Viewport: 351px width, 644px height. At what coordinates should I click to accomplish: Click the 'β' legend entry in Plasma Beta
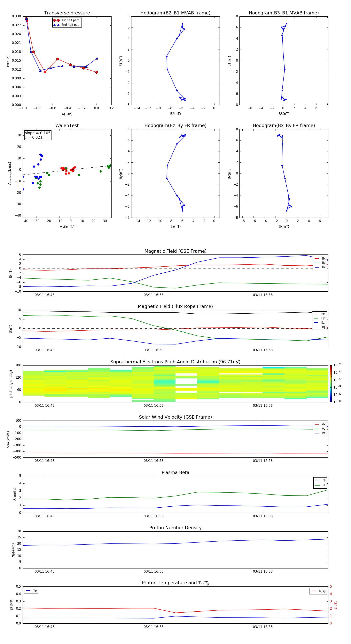coord(320,485)
